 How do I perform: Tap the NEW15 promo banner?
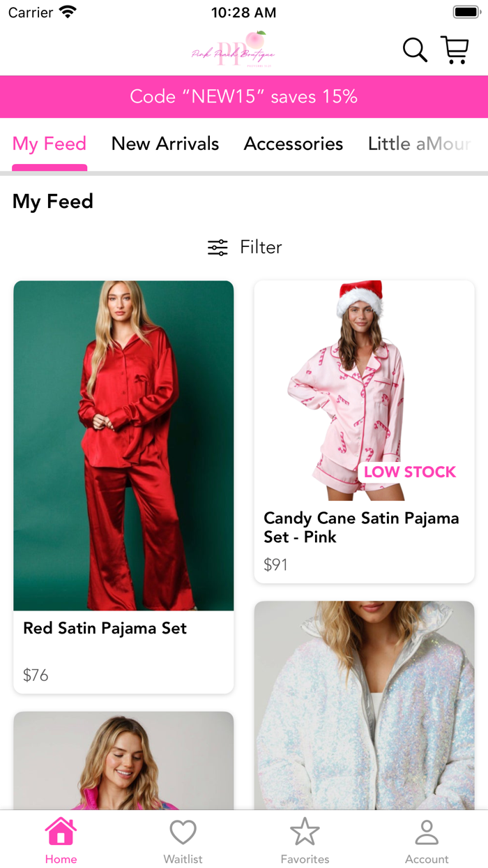[244, 97]
